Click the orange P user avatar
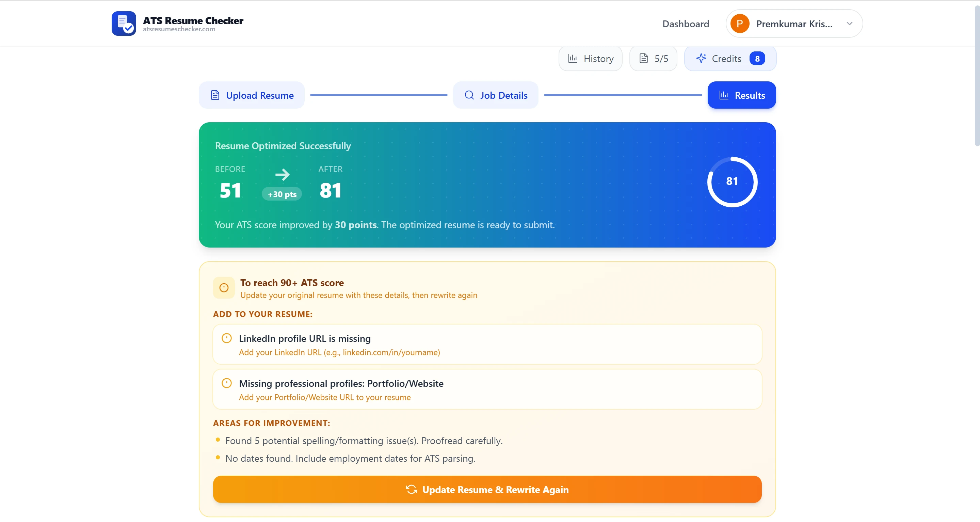 click(740, 23)
